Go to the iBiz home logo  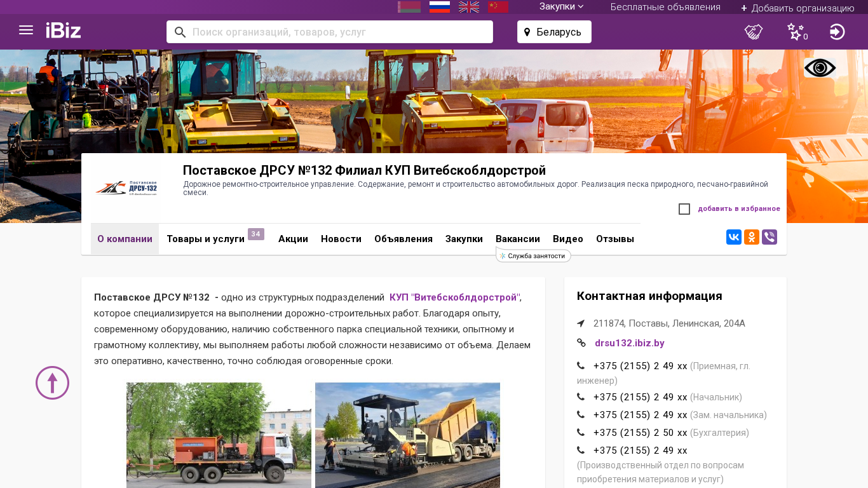[64, 30]
